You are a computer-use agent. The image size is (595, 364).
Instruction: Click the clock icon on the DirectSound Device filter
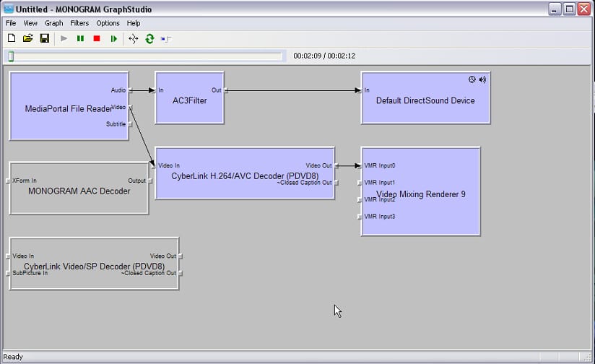coord(472,79)
